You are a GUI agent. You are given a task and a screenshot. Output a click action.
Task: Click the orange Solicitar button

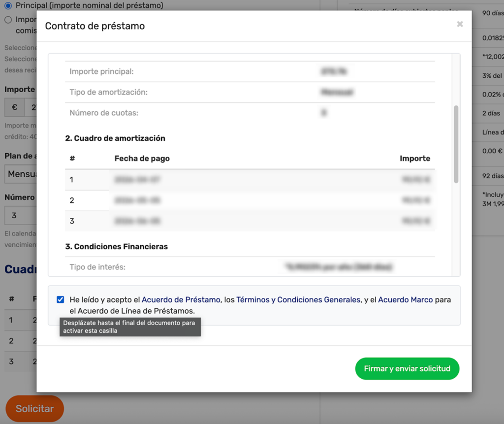[x=34, y=409]
